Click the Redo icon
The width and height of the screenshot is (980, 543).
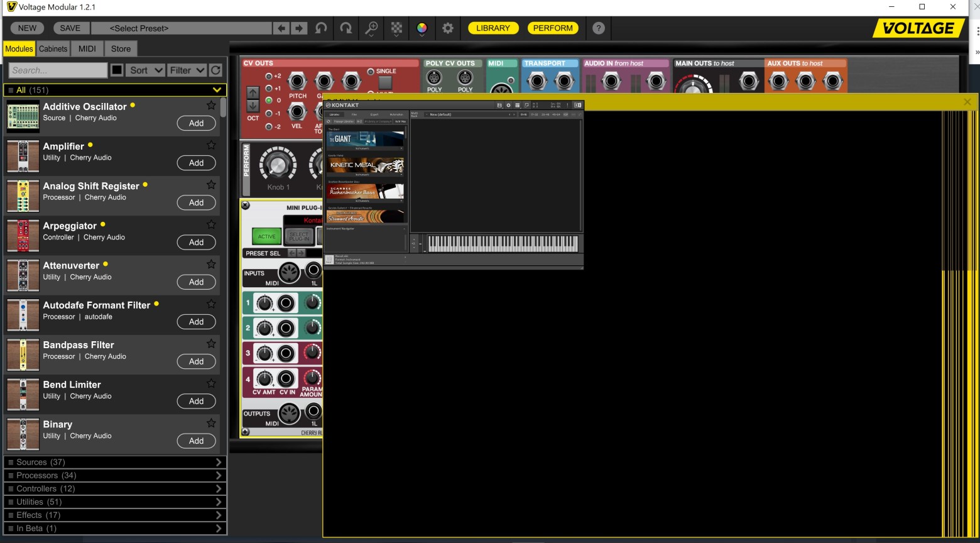pyautogui.click(x=346, y=28)
